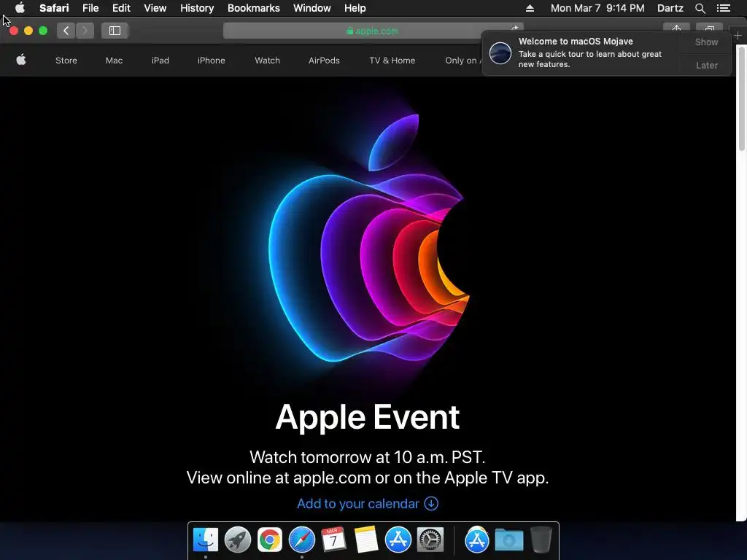Screen dimensions: 747x560
Task: Go to Watch section link
Action: click(x=267, y=61)
